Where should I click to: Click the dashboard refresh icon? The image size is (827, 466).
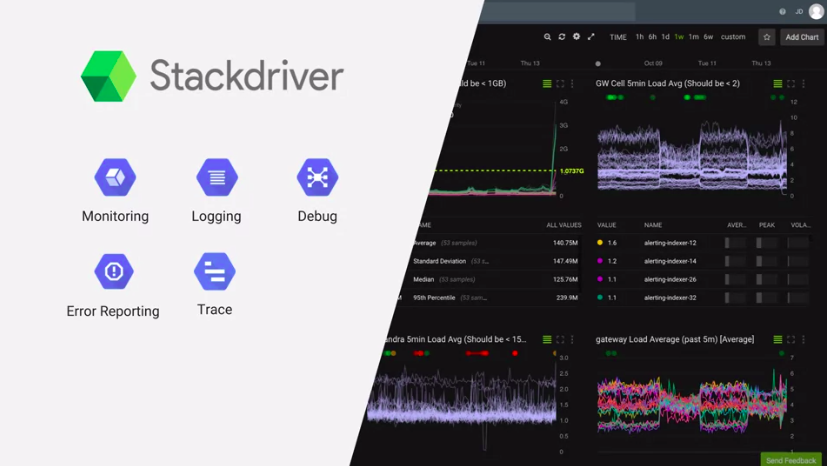[x=562, y=37]
